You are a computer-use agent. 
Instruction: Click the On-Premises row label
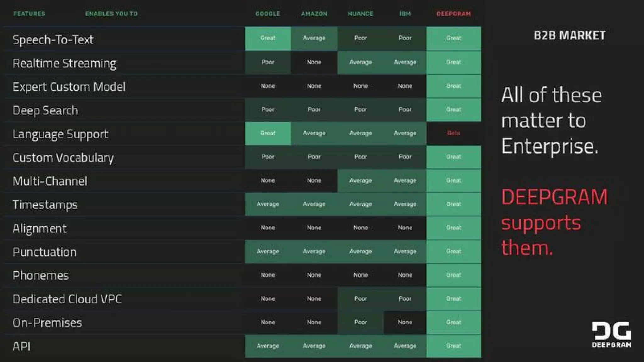47,323
